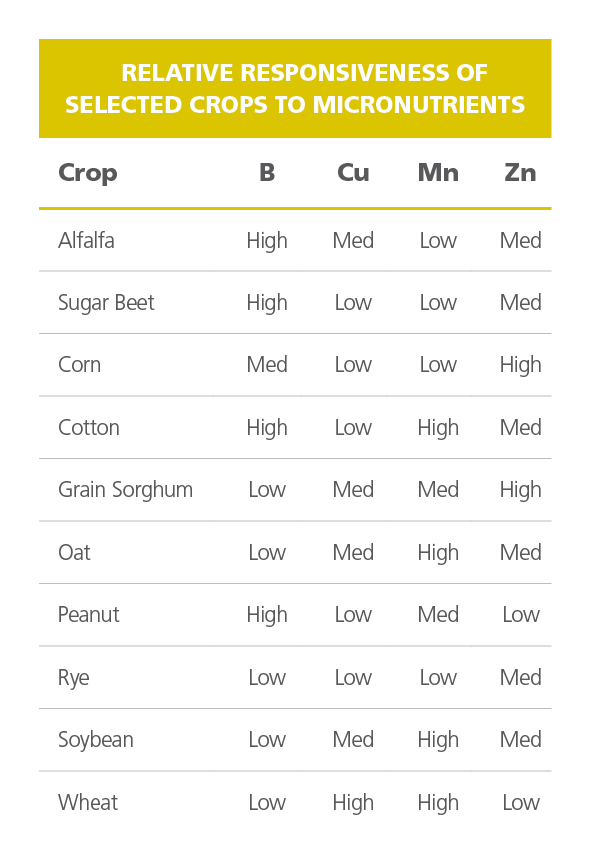Screen dimensions: 593x866
Task: Click the Cotton row label
Action: point(89,427)
